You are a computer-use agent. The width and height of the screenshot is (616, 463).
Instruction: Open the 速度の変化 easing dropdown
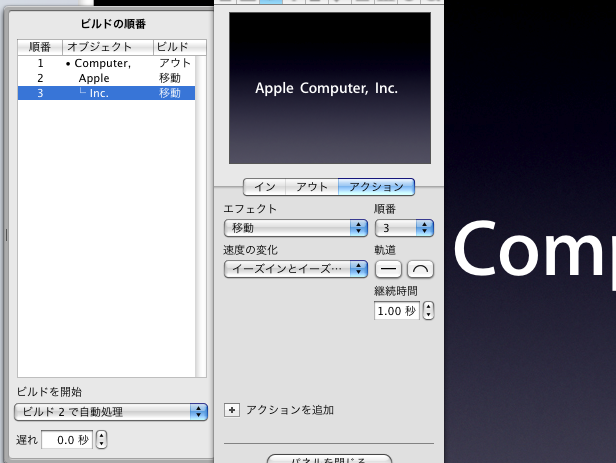pos(295,269)
